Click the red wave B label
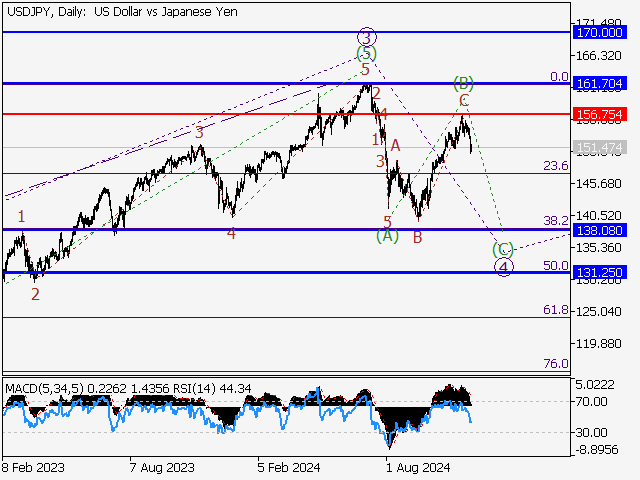 [x=417, y=237]
